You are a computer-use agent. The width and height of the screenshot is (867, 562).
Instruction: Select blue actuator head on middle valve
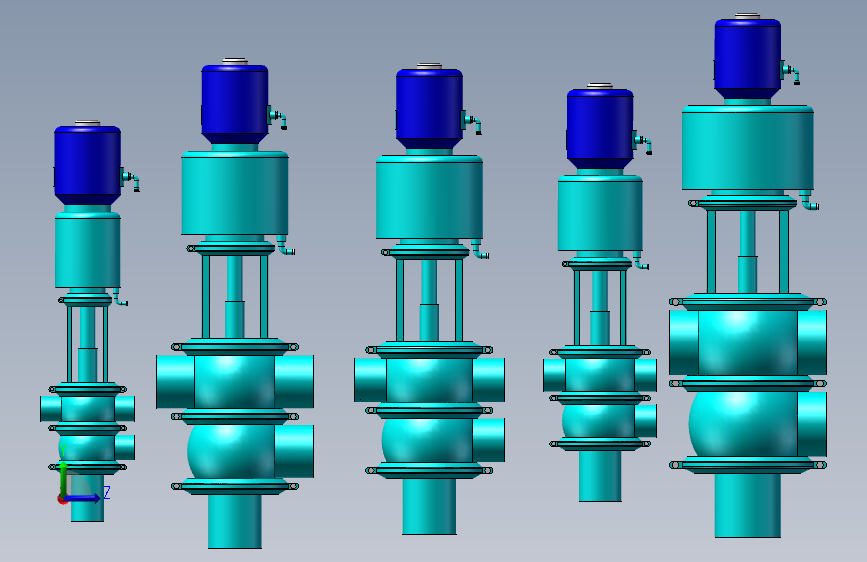click(x=429, y=108)
